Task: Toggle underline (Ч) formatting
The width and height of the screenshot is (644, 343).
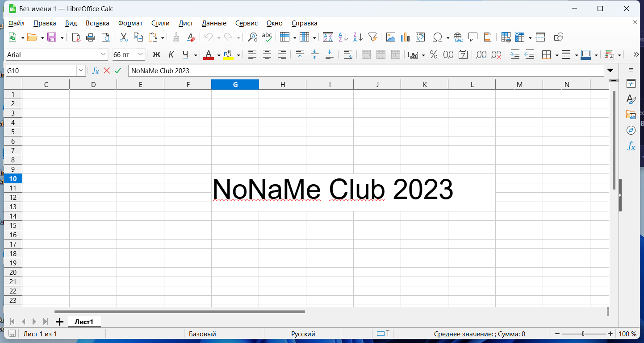Action: pos(185,55)
